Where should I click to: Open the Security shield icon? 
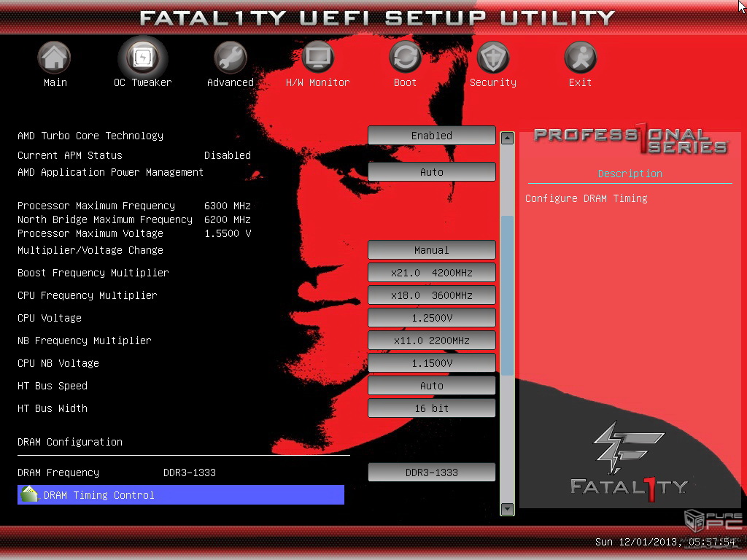tap(493, 57)
